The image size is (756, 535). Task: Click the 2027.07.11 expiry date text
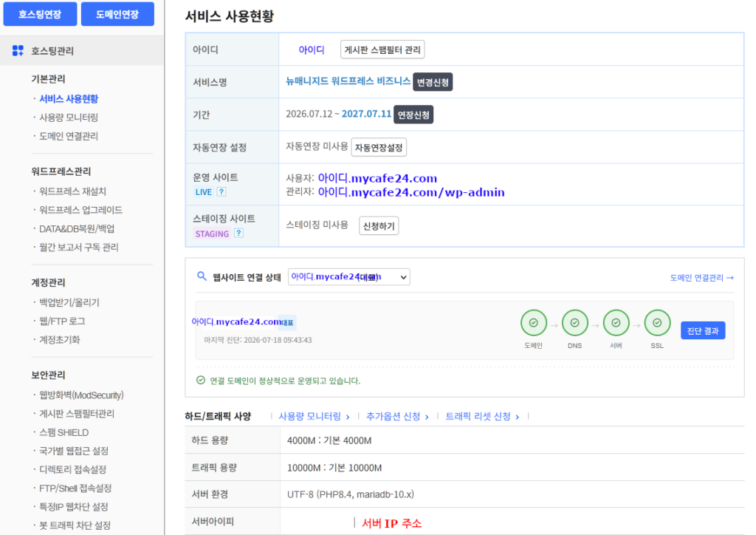tap(366, 114)
